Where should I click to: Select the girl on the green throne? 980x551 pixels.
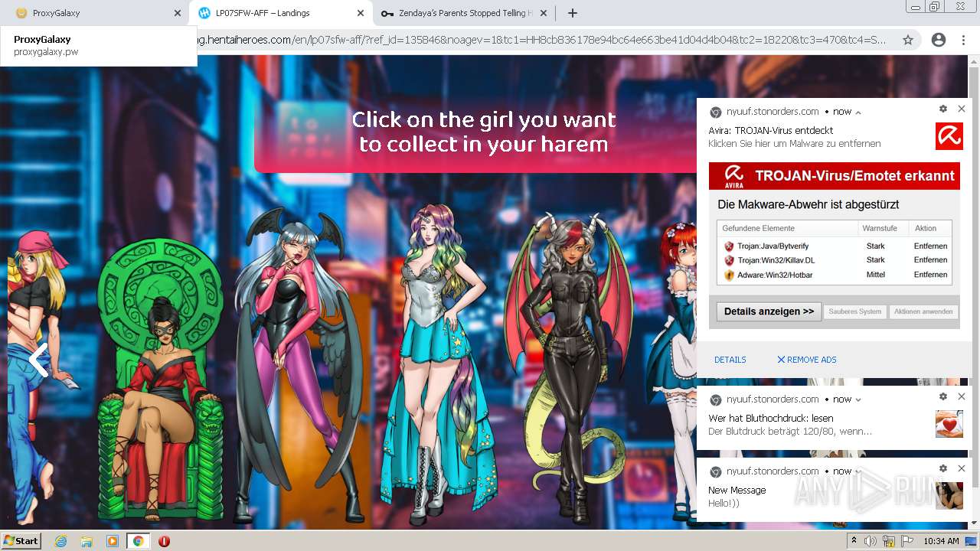point(160,379)
